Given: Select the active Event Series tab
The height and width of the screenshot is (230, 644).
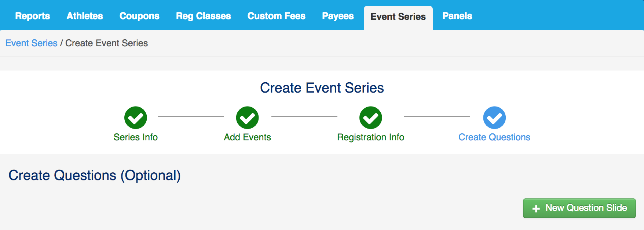Looking at the screenshot, I should [x=398, y=17].
